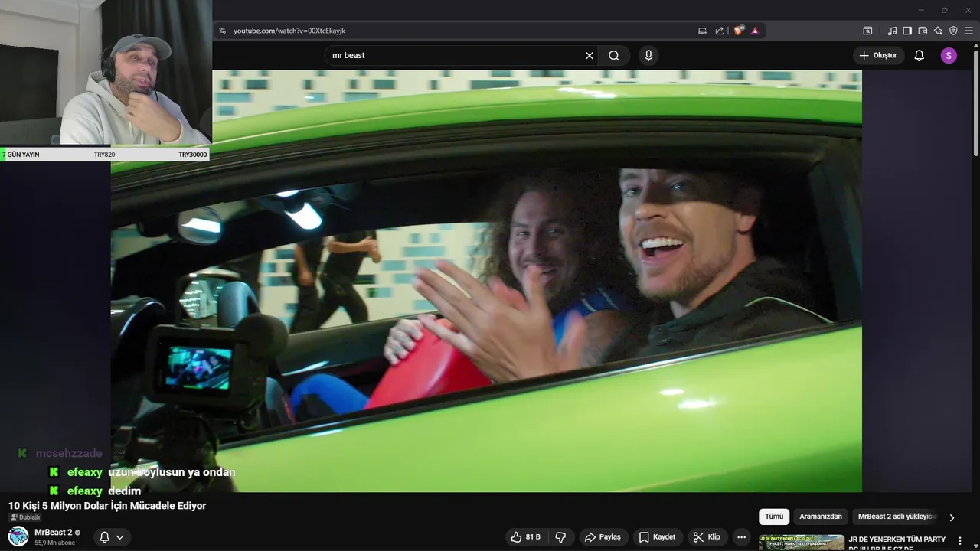980x551 pixels.
Task: Click the share page icon in the address bar
Action: pos(720,31)
